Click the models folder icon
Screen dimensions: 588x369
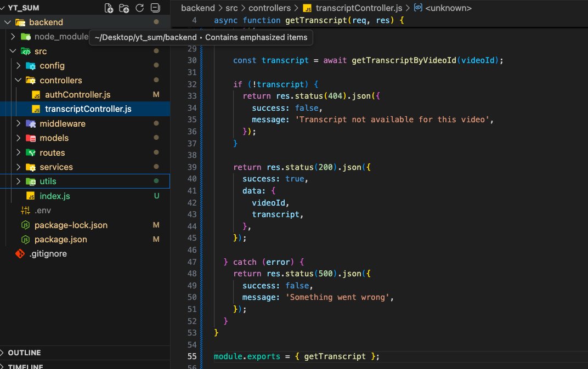(x=31, y=138)
